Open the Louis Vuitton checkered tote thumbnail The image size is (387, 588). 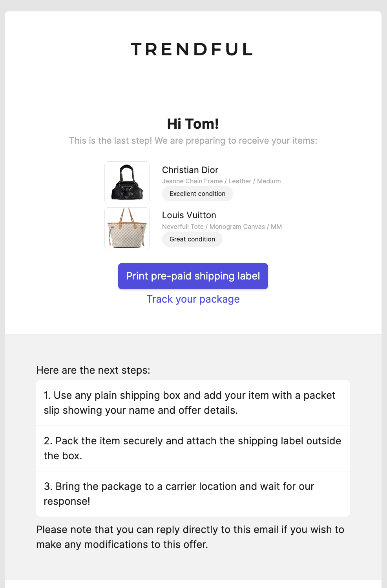(x=127, y=228)
